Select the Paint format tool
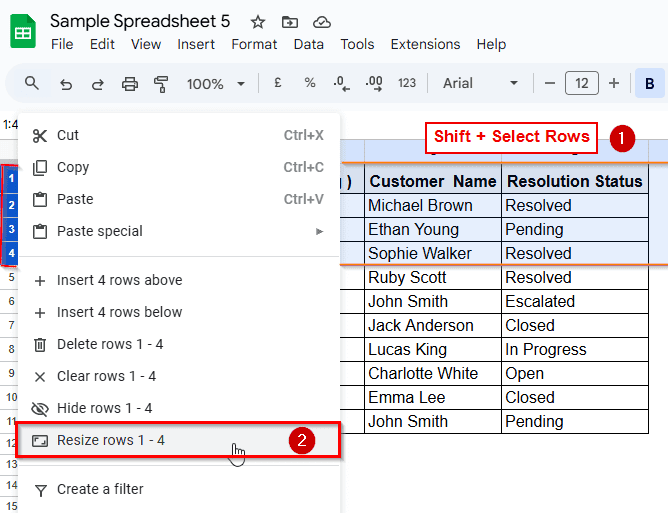 coord(161,83)
